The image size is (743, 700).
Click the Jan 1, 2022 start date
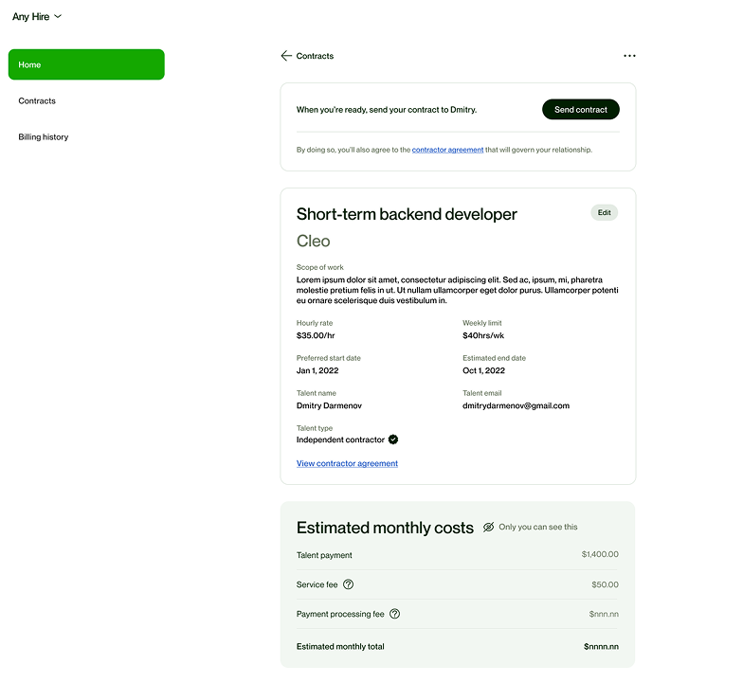(317, 371)
